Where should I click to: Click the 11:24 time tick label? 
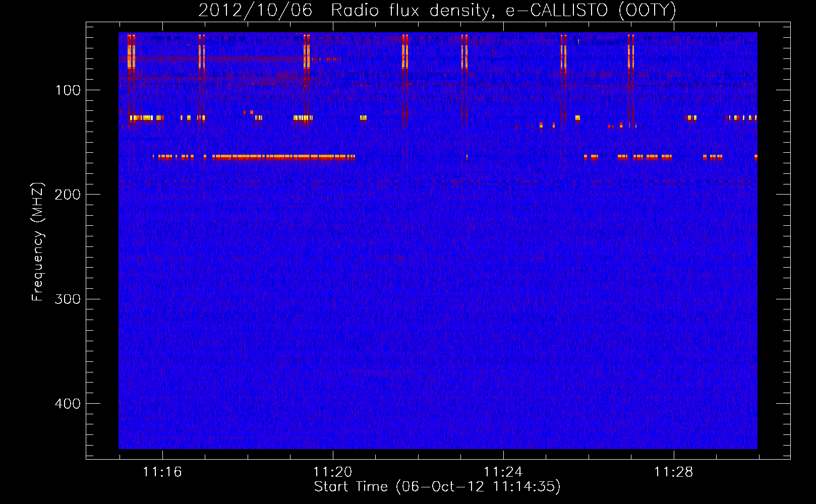[503, 472]
